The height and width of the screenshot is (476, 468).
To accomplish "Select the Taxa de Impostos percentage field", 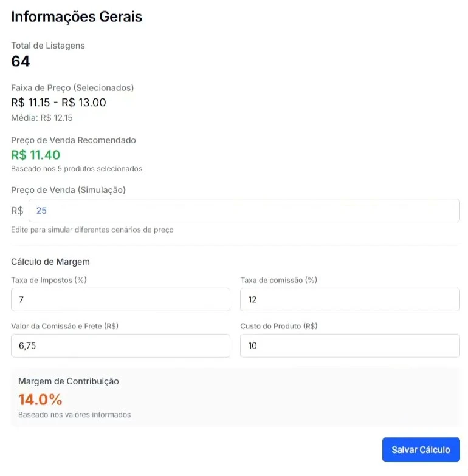I will [x=120, y=299].
